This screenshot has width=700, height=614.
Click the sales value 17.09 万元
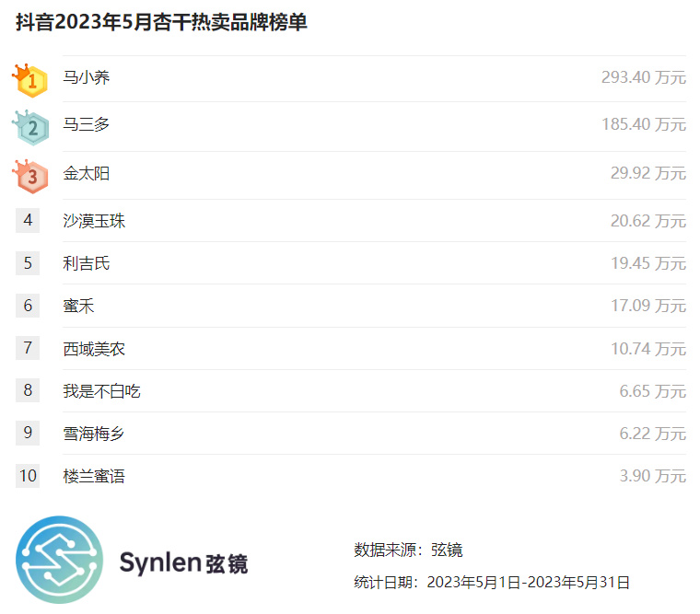click(x=648, y=307)
